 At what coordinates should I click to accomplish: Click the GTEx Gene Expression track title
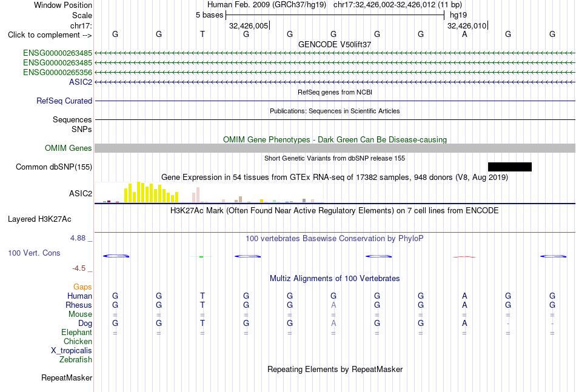tap(335, 178)
